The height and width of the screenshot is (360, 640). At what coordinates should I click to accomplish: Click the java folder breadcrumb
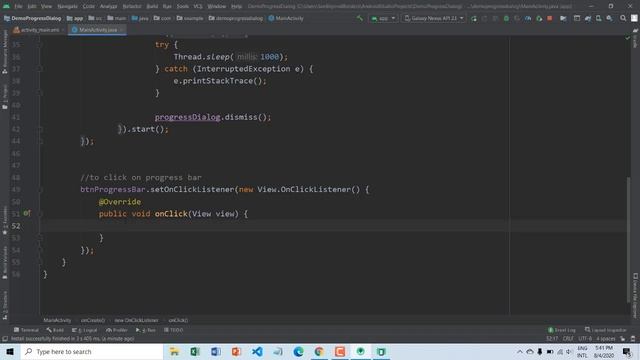click(x=140, y=18)
